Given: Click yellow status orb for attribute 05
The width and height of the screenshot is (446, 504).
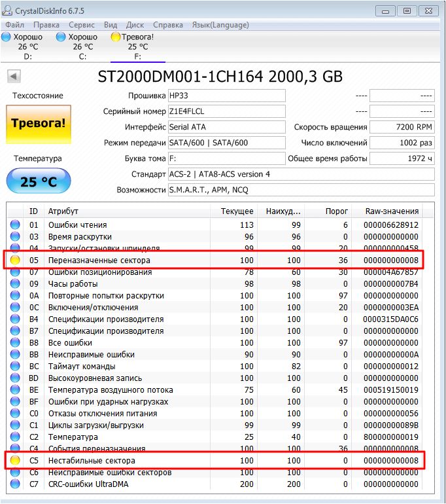Looking at the screenshot, I should (x=15, y=260).
